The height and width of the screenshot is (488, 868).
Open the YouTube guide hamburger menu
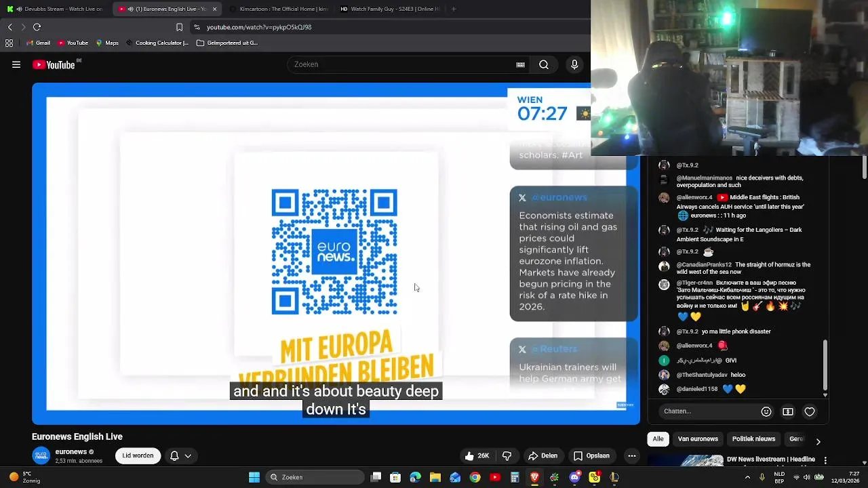[x=16, y=65]
